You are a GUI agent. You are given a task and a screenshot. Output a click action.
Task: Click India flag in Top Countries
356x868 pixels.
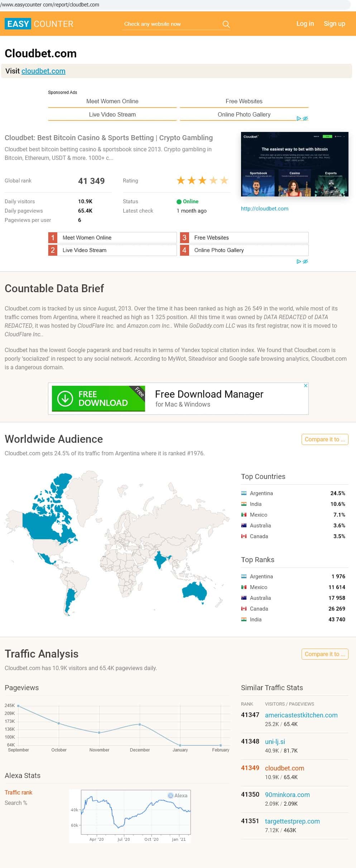pyautogui.click(x=244, y=504)
